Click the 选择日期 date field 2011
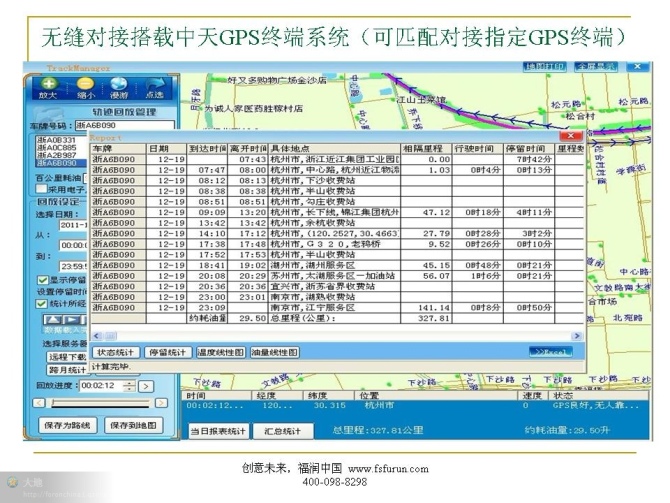 coord(73,225)
